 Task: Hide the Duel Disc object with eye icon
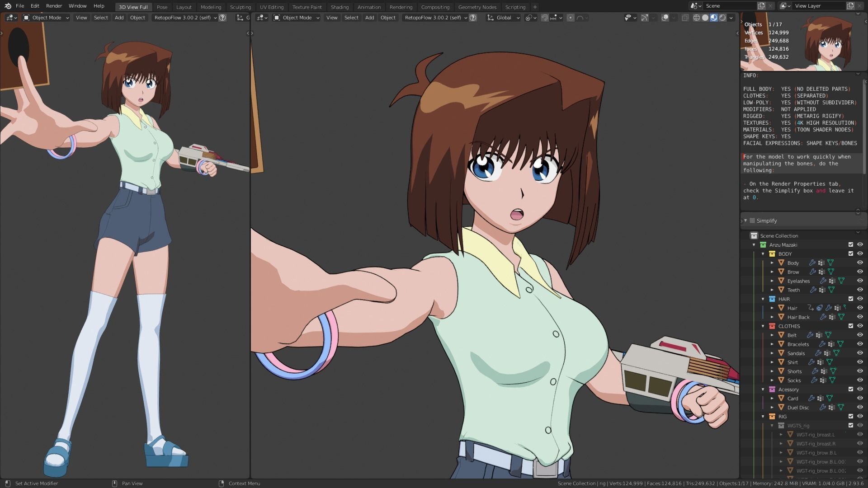click(860, 408)
